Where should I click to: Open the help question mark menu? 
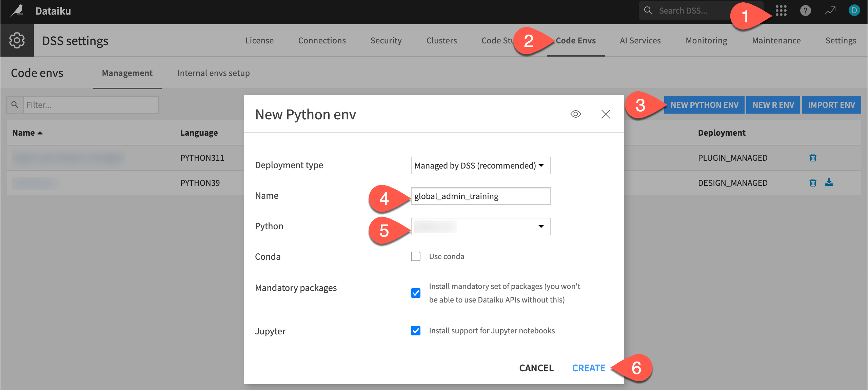pos(805,11)
